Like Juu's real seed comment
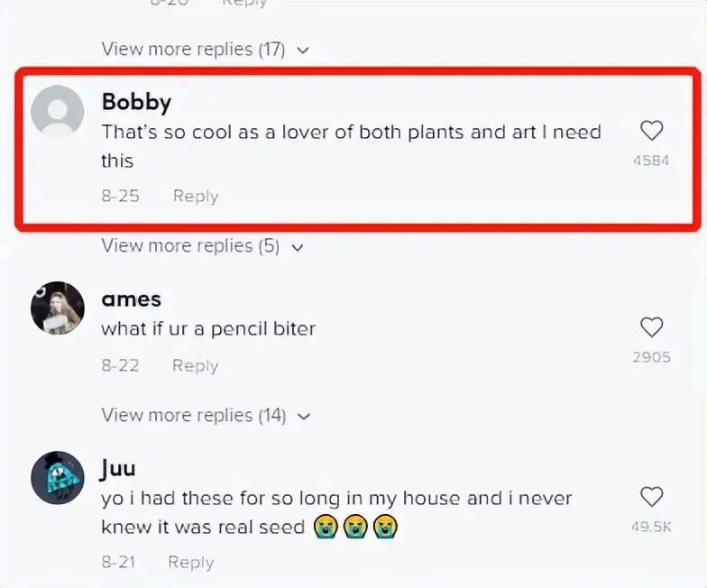The width and height of the screenshot is (707, 588). [651, 497]
